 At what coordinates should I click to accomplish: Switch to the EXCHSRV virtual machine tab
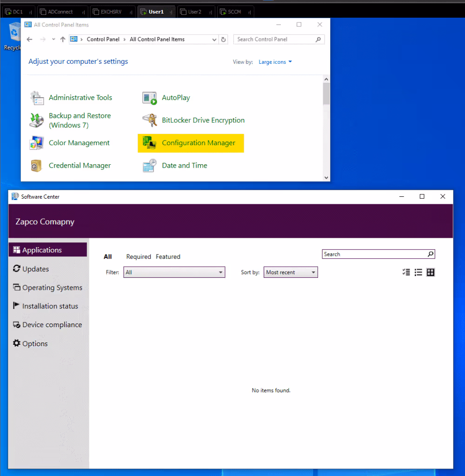[113, 12]
